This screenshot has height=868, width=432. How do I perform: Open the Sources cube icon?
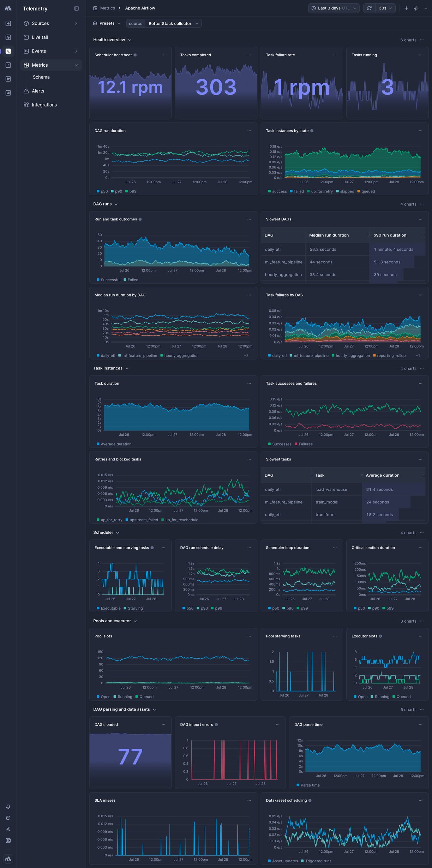(26, 23)
